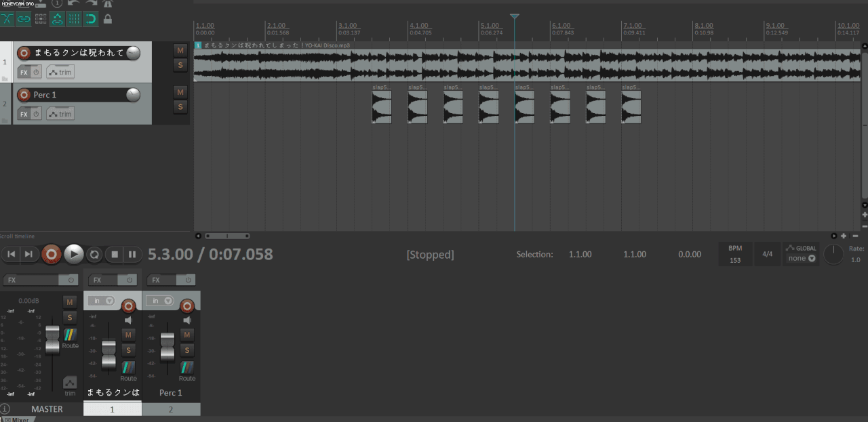868x422 pixels.
Task: Click the padlock locking icon in toolbar
Action: (107, 19)
